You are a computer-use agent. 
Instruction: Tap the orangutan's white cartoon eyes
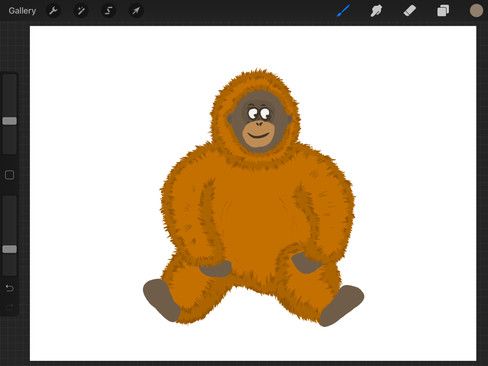(259, 113)
